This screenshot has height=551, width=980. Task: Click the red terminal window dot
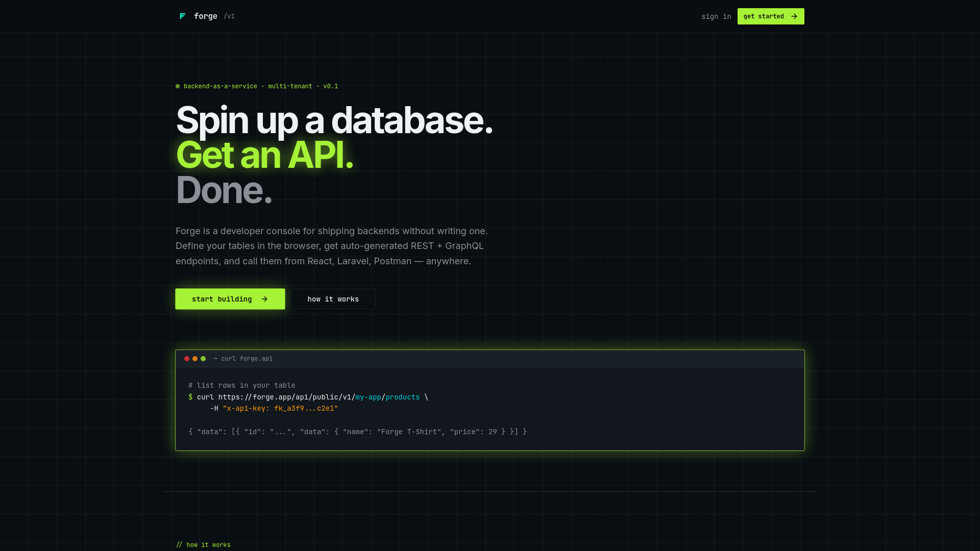point(187,359)
